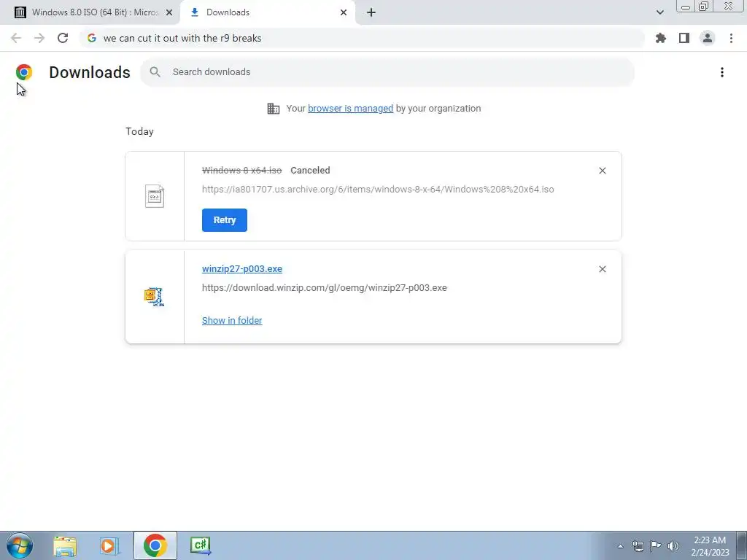Click the managed organization building icon
This screenshot has height=560, width=747.
click(x=274, y=109)
